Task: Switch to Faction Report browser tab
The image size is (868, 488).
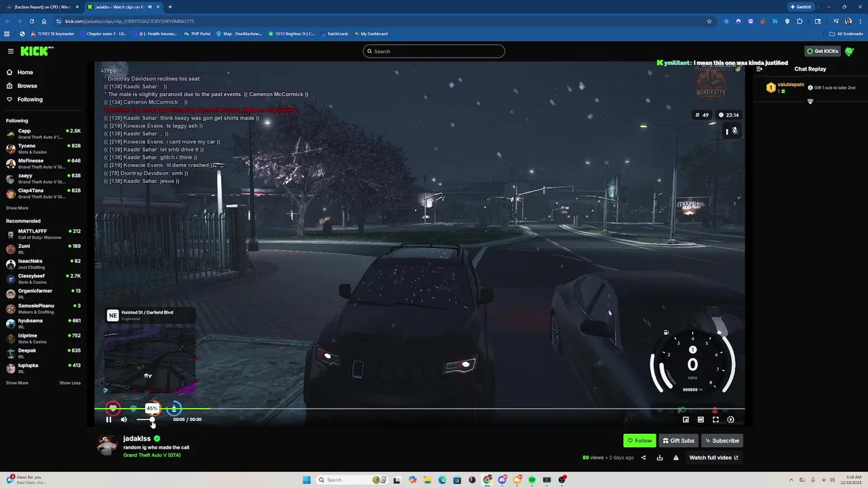Action: [42, 7]
